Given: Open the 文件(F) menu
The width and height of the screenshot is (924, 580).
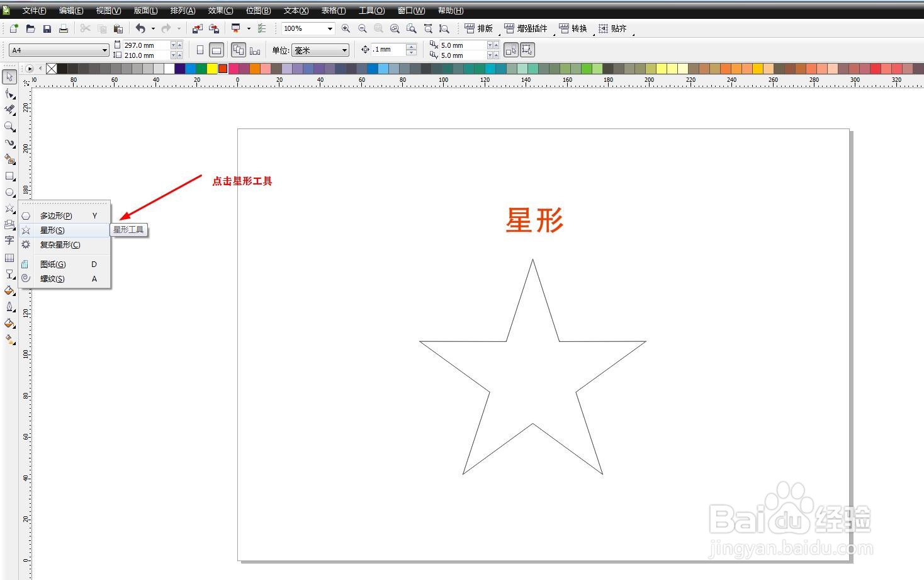Looking at the screenshot, I should pyautogui.click(x=34, y=11).
